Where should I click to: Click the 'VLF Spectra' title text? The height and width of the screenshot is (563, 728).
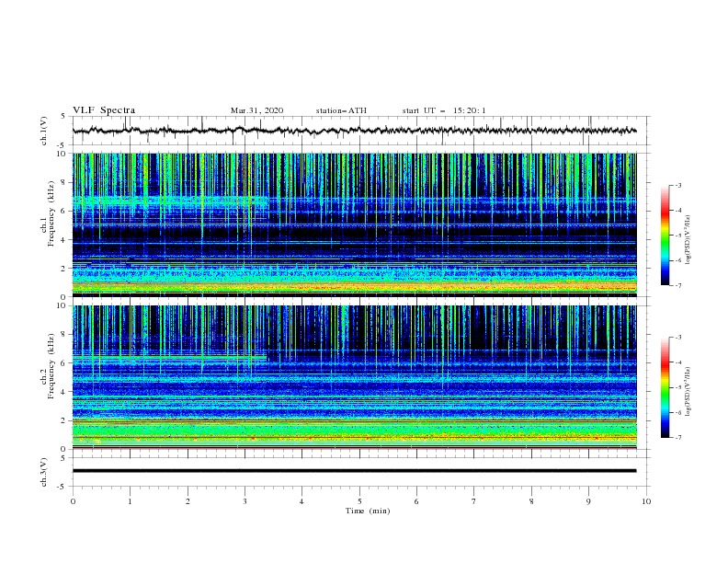point(104,110)
